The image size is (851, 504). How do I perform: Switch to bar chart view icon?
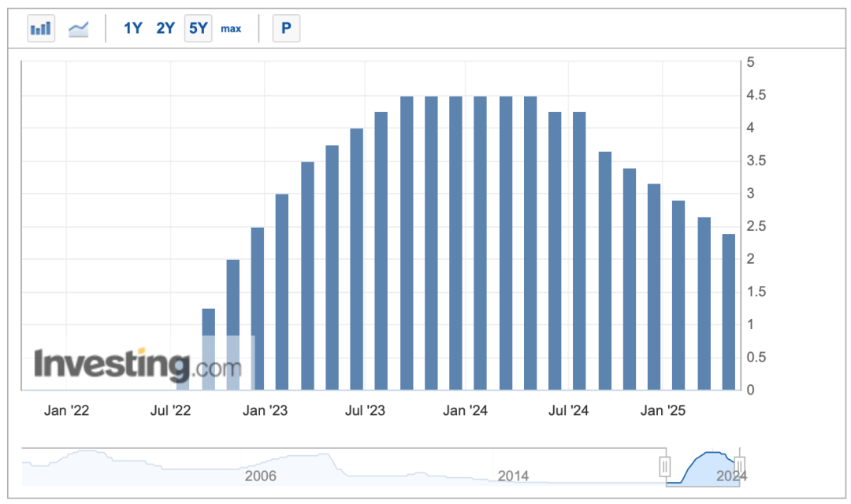pyautogui.click(x=41, y=29)
